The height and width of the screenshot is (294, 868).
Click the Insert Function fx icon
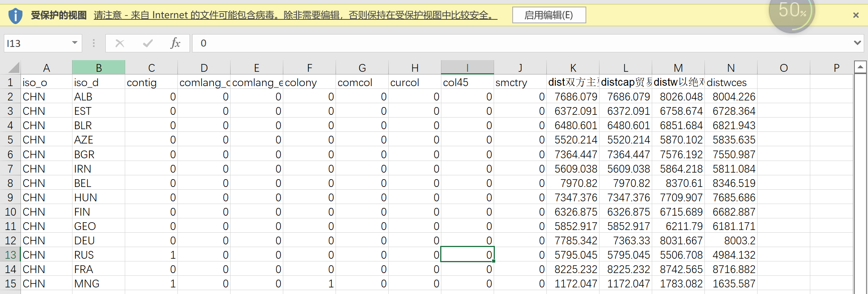coord(176,43)
